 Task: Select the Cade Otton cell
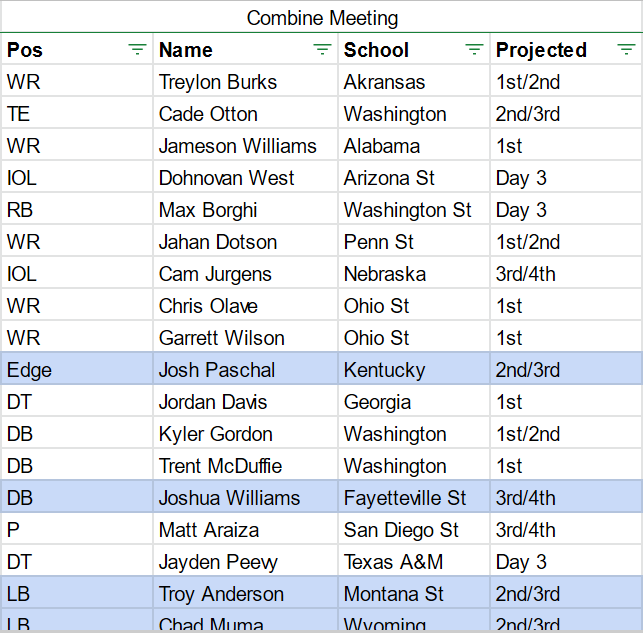click(x=245, y=114)
